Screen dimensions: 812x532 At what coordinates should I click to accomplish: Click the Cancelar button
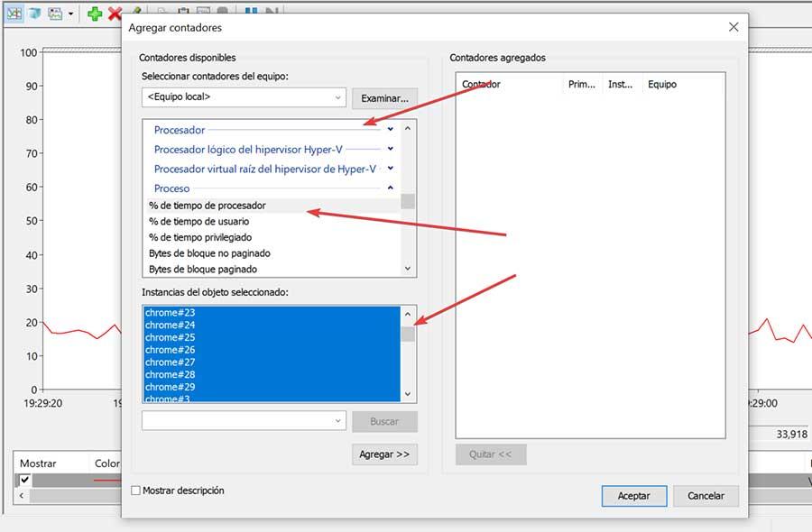pos(706,496)
